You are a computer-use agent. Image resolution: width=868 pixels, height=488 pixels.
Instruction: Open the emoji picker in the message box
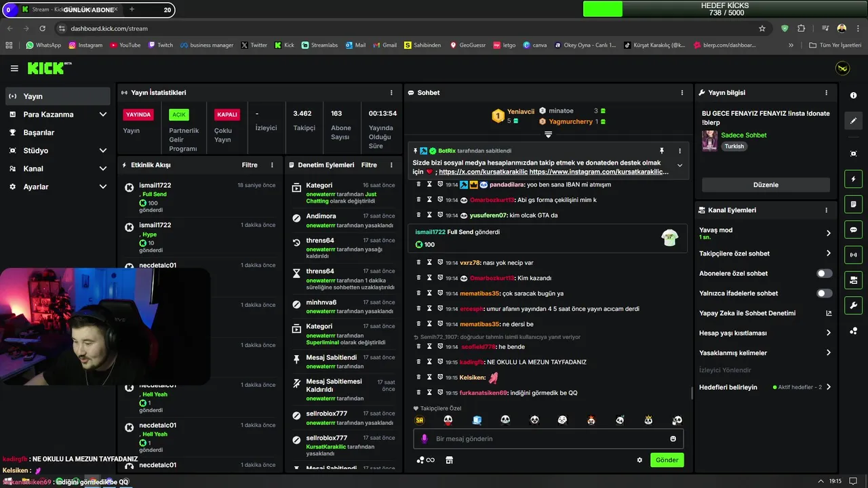[673, 439]
